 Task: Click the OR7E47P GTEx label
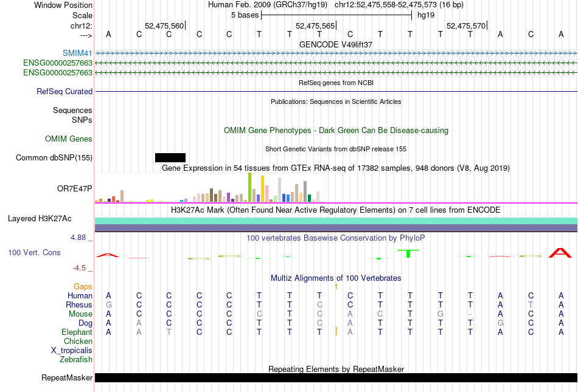tap(74, 188)
